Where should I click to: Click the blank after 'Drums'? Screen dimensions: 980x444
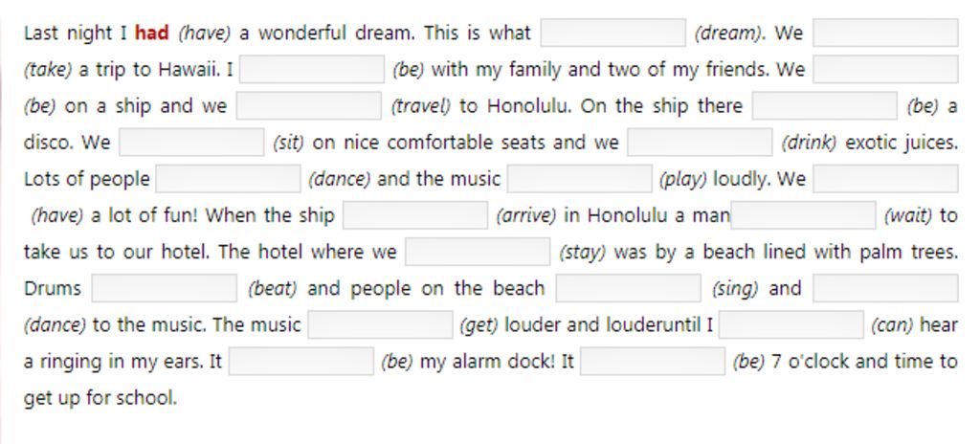click(x=165, y=288)
